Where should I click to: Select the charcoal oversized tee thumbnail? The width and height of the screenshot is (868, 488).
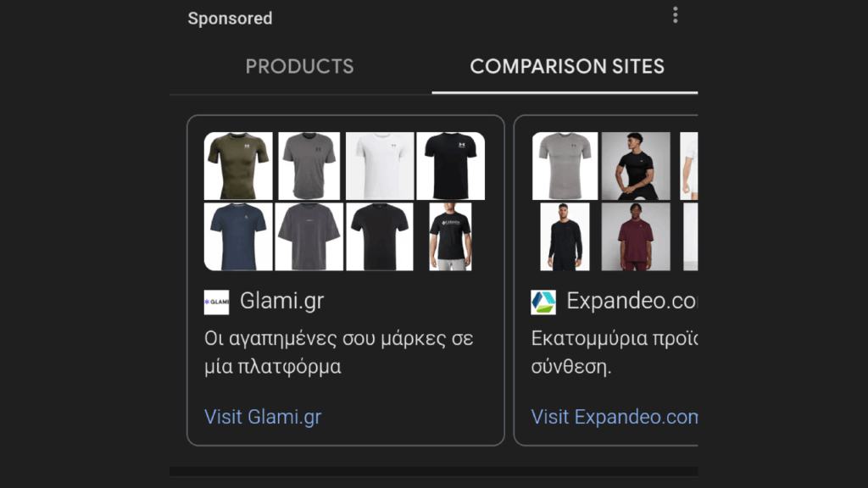309,236
